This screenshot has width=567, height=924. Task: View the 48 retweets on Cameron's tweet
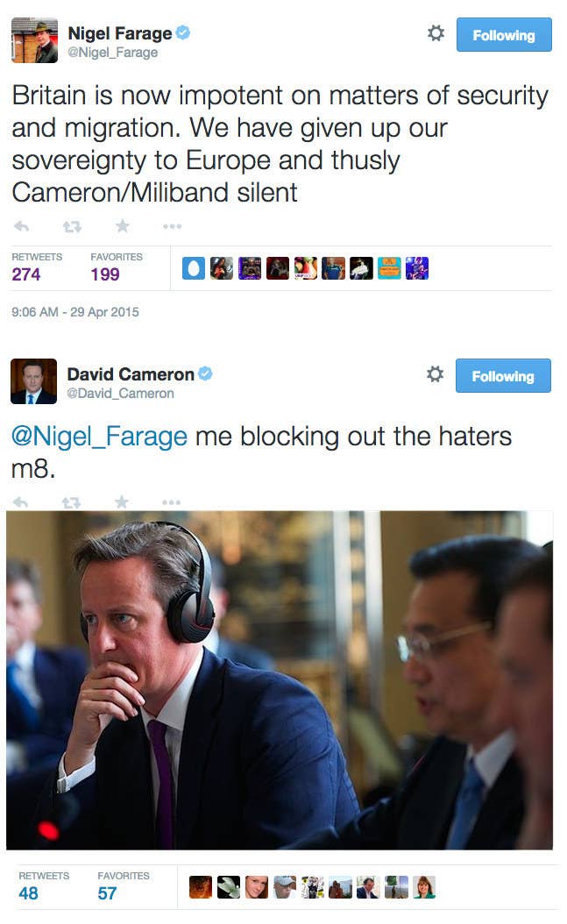[x=44, y=886]
